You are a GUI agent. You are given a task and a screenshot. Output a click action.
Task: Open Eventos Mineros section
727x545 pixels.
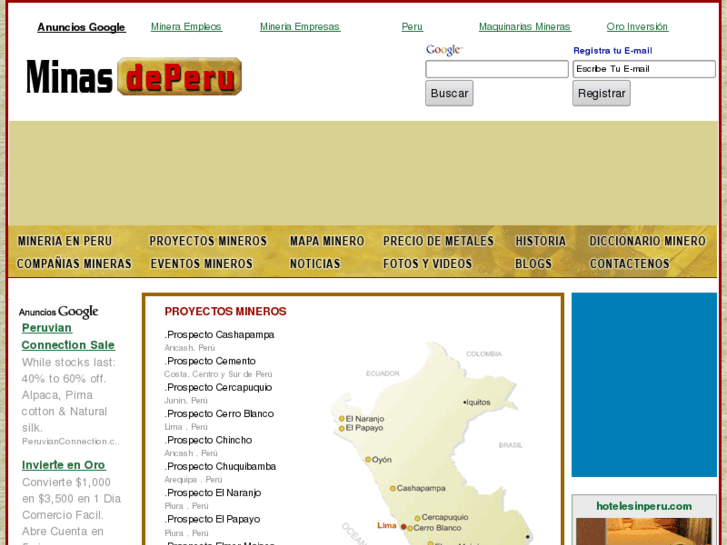(x=201, y=264)
